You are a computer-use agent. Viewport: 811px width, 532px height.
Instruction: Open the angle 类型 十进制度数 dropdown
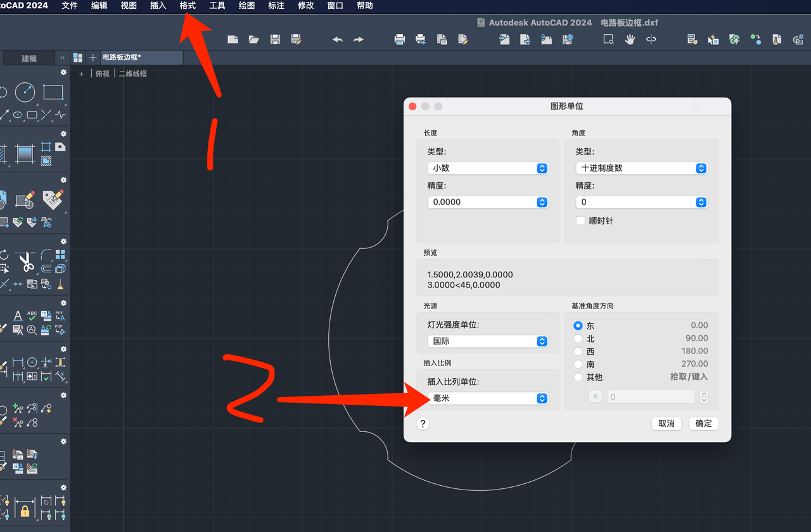click(641, 168)
